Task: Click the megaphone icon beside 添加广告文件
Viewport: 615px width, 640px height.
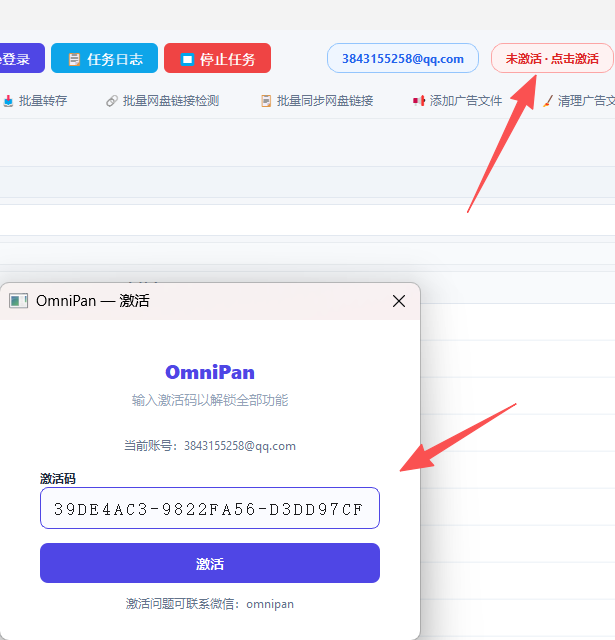Action: [419, 101]
